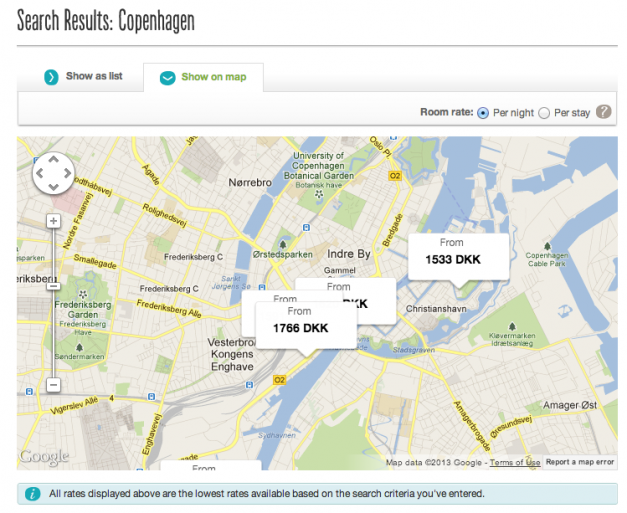627x513 pixels.
Task: Click the Frederiksberg Garden flower icon
Action: coord(83,295)
